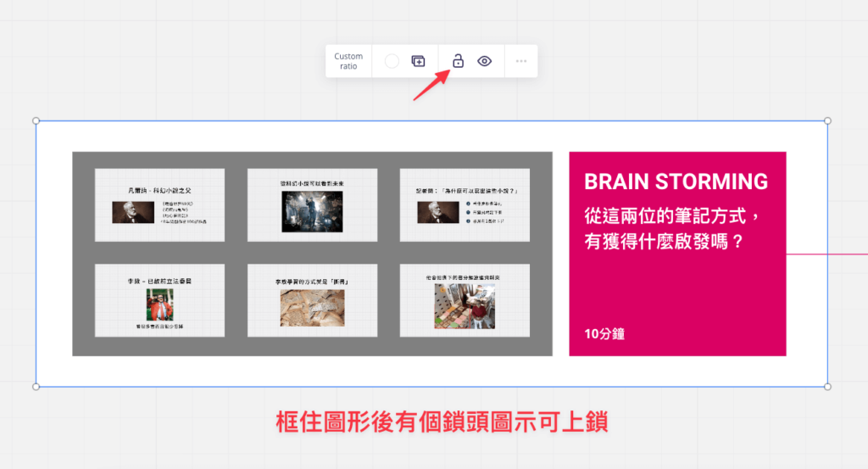Select the 凡爾納 科幻小說之父 slide thumbnail
This screenshot has width=868, height=469.
coord(159,204)
